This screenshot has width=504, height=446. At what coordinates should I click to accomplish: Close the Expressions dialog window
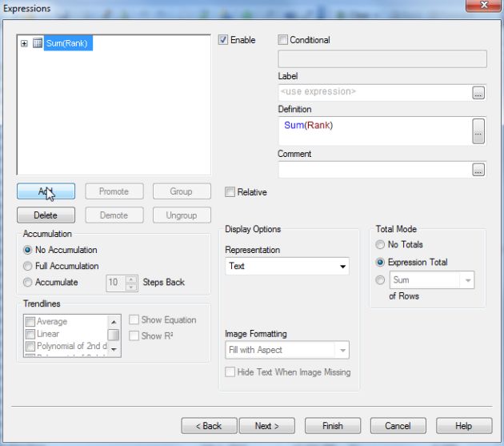click(x=484, y=5)
